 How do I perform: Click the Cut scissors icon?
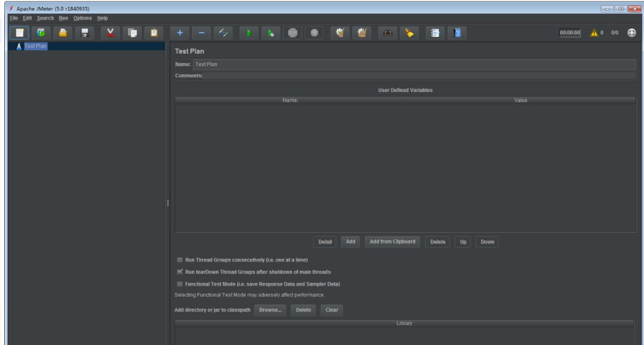tap(110, 33)
